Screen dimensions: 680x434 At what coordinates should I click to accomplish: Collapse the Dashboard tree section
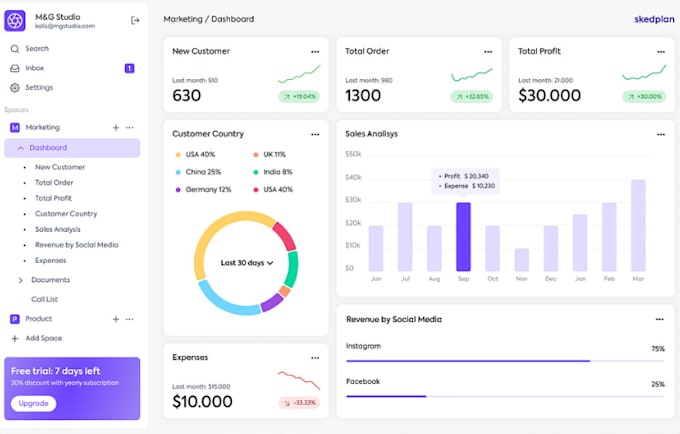(x=20, y=148)
